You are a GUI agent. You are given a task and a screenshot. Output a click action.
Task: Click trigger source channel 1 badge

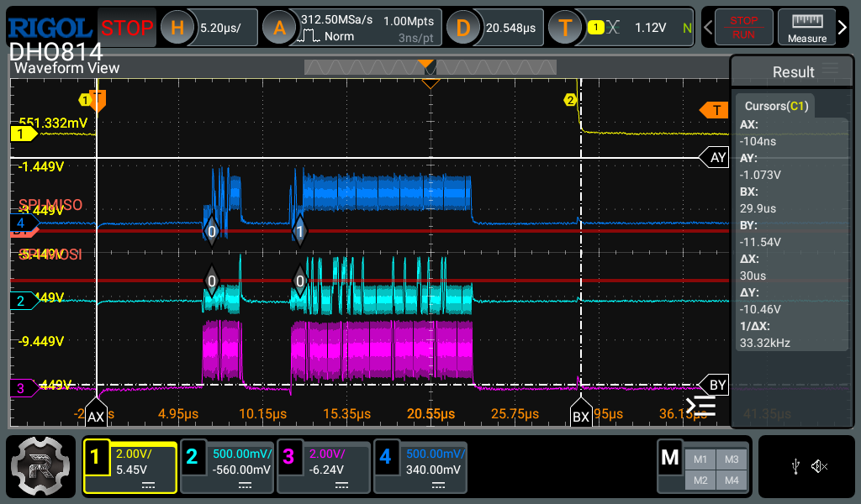point(596,28)
